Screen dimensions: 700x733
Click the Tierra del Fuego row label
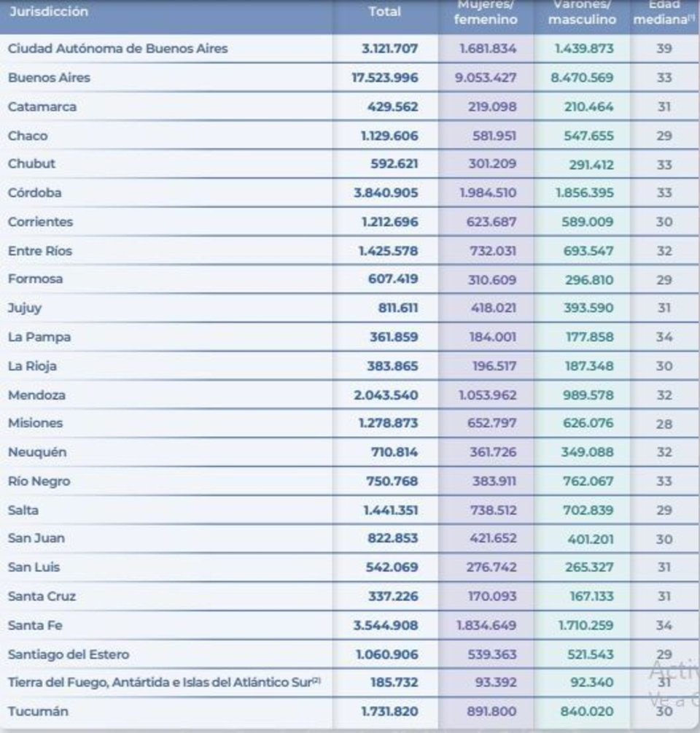[164, 683]
